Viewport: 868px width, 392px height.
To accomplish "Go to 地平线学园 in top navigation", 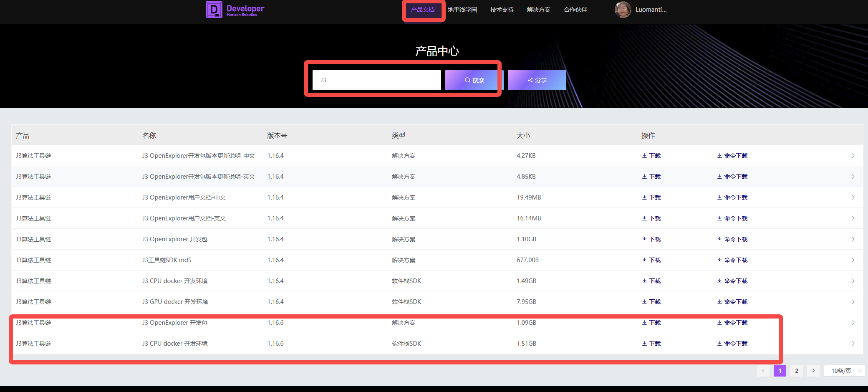I will click(x=462, y=10).
